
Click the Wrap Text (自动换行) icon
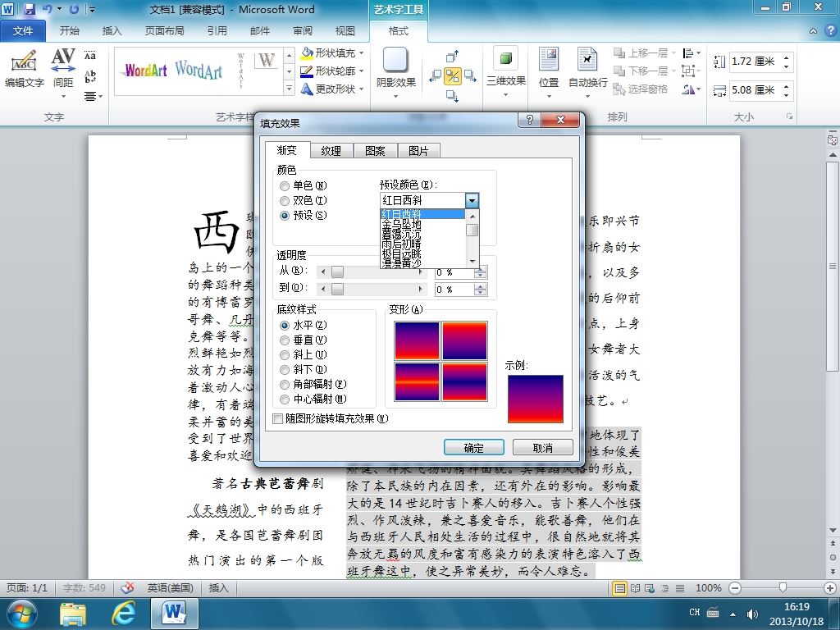(587, 59)
